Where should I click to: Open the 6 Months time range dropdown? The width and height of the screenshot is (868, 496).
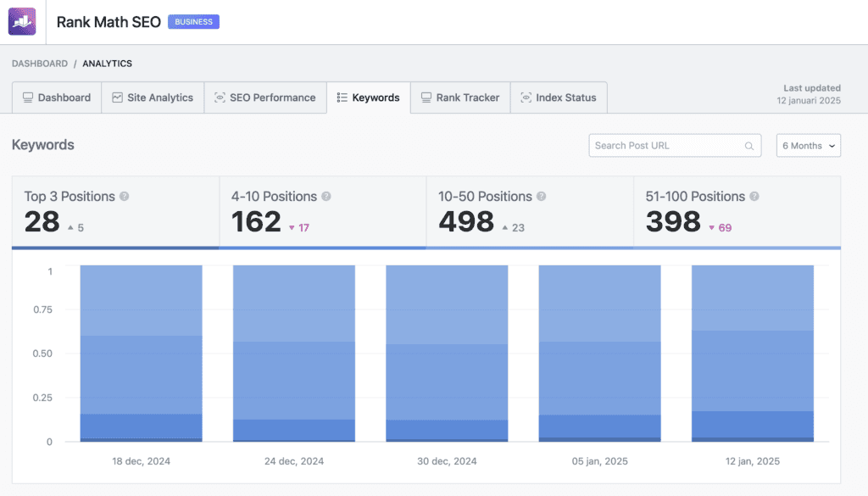point(808,146)
